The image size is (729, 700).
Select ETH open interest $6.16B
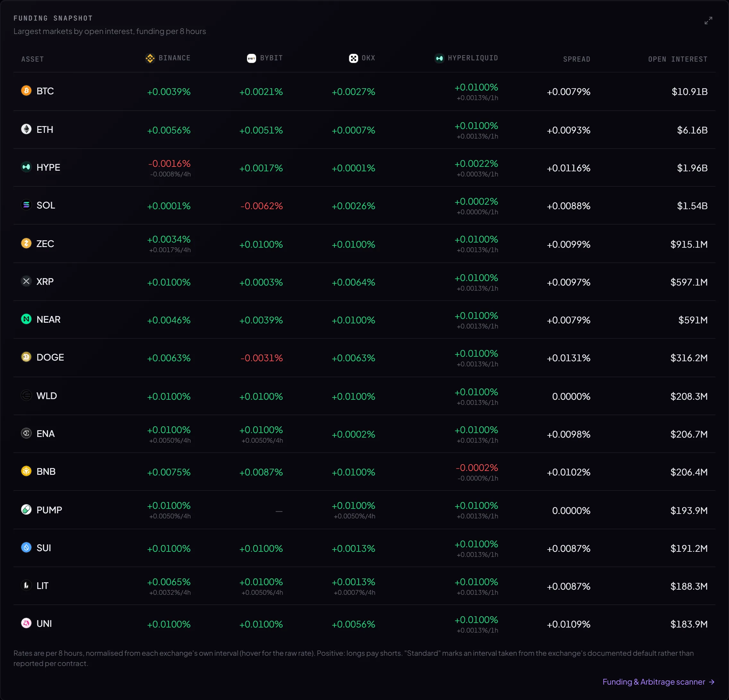coord(692,130)
